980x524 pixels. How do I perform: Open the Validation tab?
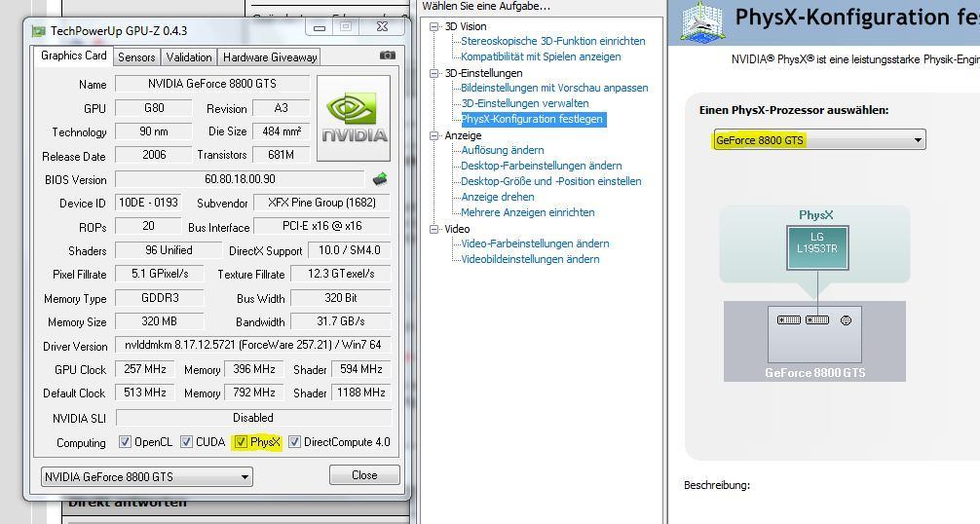[x=189, y=56]
